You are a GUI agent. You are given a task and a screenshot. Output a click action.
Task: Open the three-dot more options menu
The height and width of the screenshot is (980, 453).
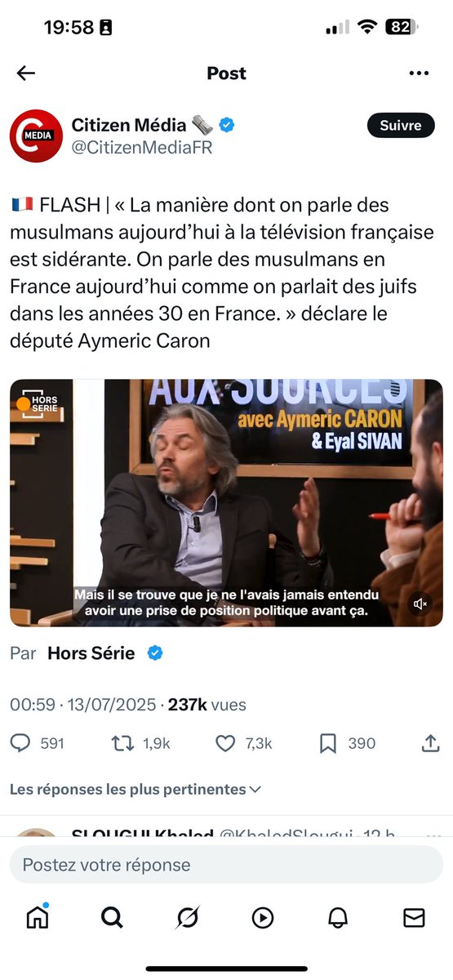419,73
